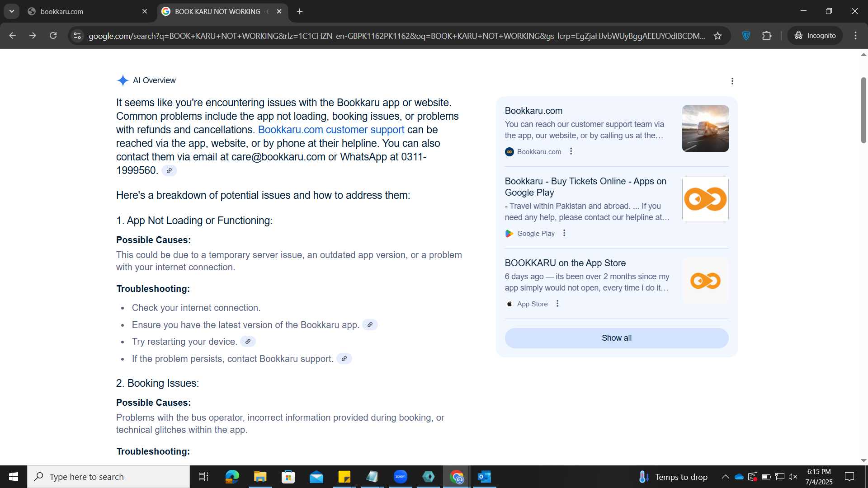The width and height of the screenshot is (868, 488).
Task: Reload the current page
Action: 53,36
